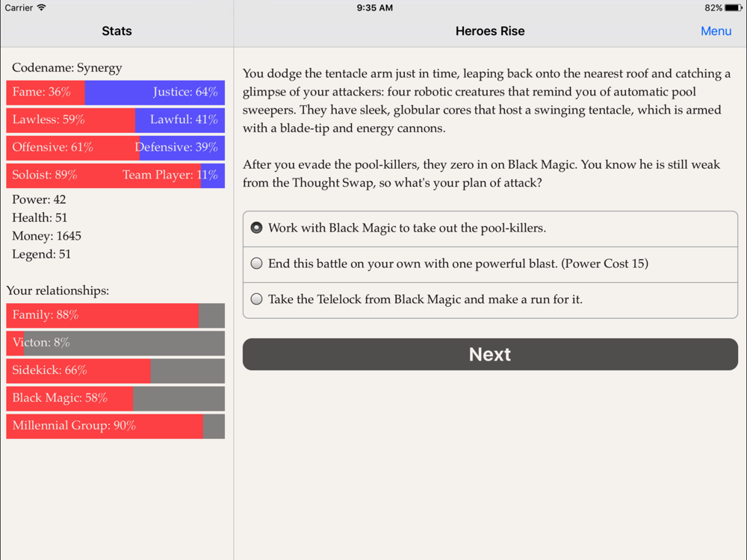This screenshot has height=560, width=747.
Task: Click the Millennial Group relationship bar
Action: 115,426
